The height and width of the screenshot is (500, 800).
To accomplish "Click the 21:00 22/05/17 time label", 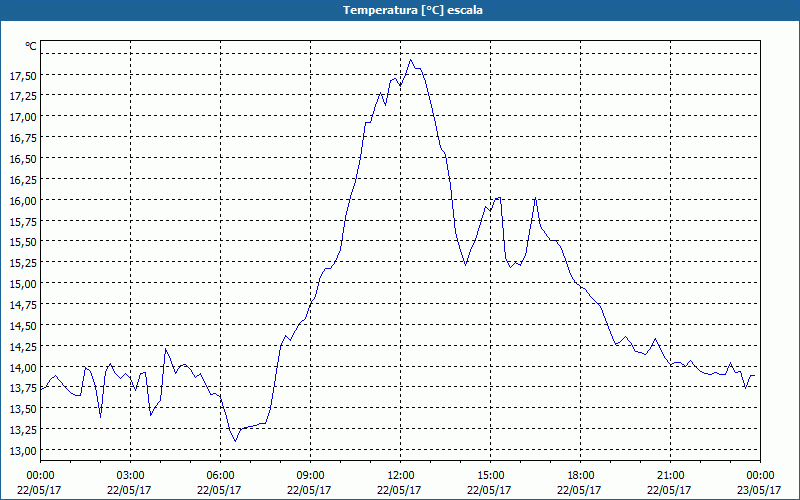I will 670,483.
